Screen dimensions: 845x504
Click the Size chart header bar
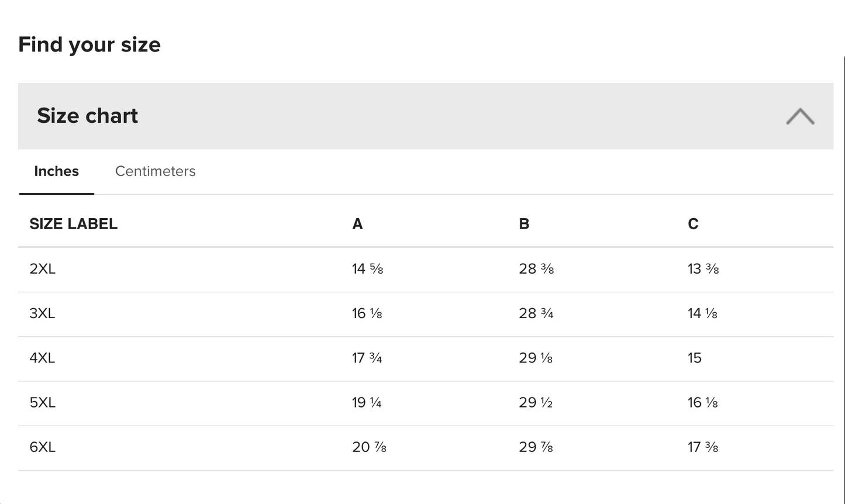click(x=426, y=116)
